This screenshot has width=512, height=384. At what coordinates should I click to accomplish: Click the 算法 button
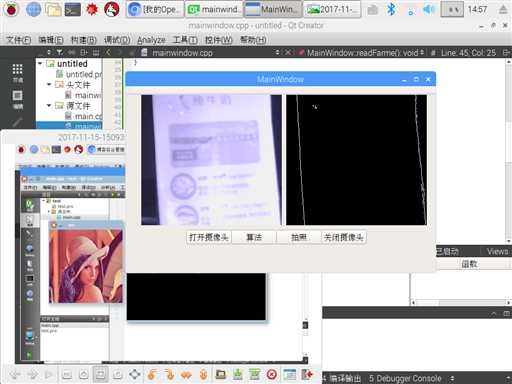pos(254,237)
